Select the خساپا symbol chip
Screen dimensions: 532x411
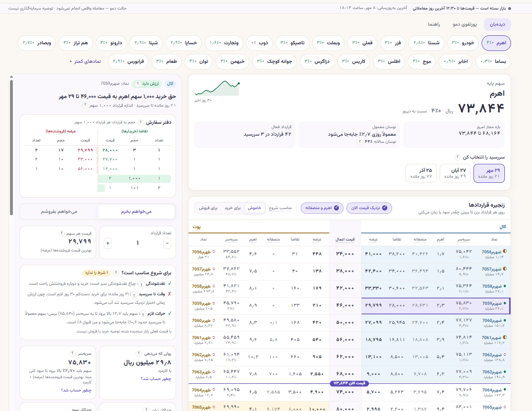click(x=184, y=43)
